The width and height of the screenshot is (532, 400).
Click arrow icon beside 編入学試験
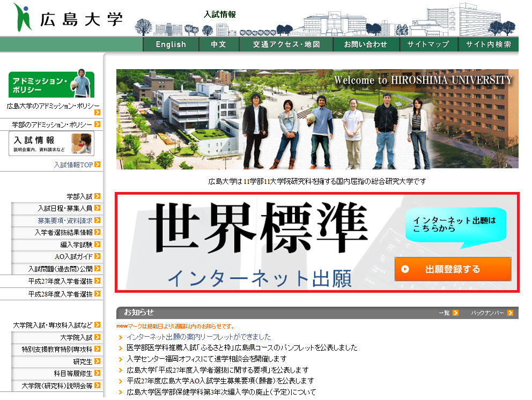tap(98, 245)
